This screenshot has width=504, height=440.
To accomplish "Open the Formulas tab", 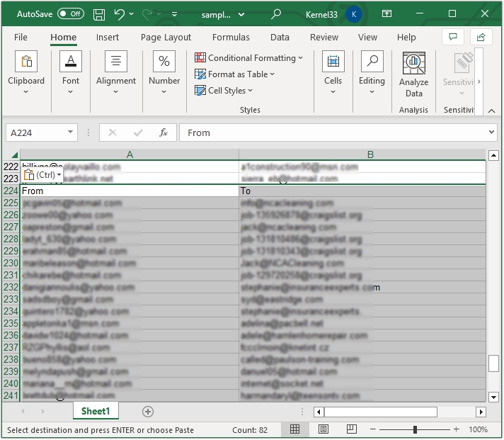I will pyautogui.click(x=231, y=38).
